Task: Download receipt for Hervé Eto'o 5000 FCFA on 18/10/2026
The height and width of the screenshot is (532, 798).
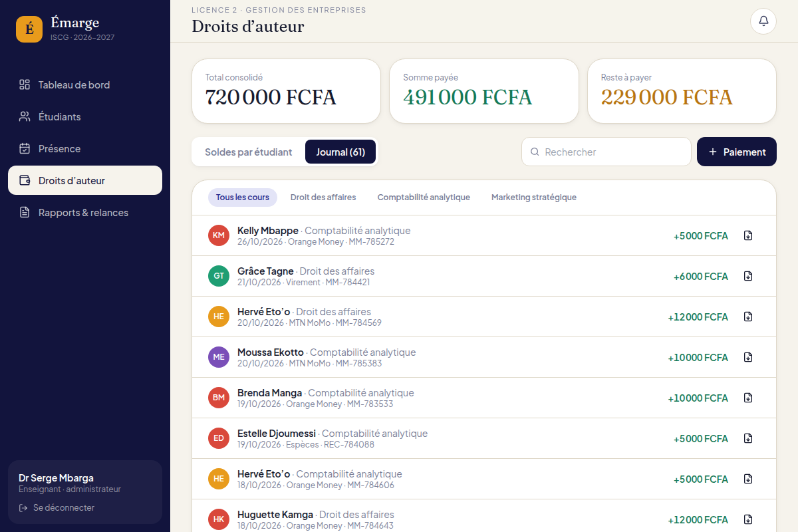Action: (x=748, y=479)
